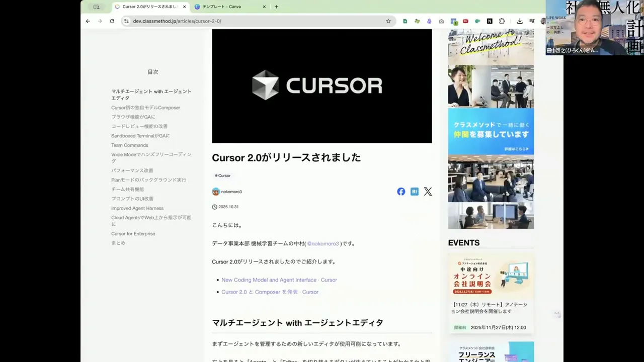Image resolution: width=644 pixels, height=362 pixels.
Task: Jump to まとめ in the table of contents
Action: (118, 243)
